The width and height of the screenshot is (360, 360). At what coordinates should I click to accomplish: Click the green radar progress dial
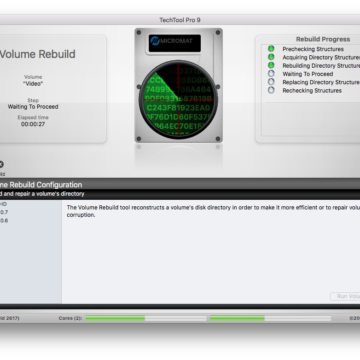click(178, 100)
